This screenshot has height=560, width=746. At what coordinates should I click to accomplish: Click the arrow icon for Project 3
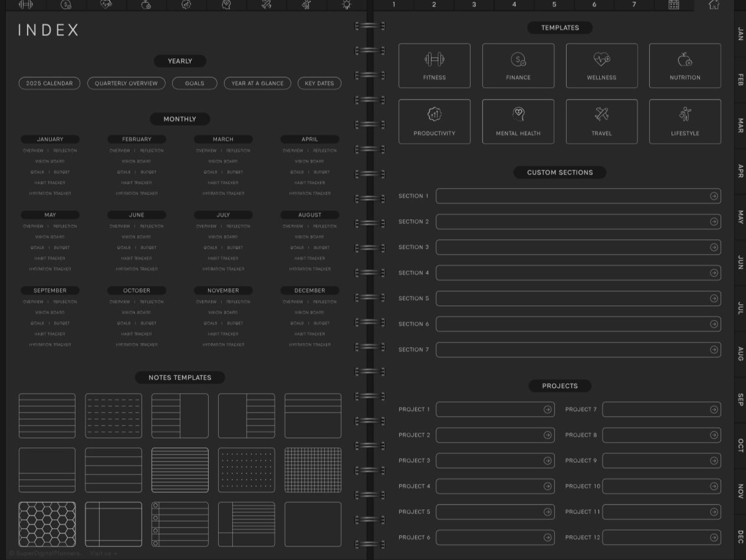coord(547,460)
